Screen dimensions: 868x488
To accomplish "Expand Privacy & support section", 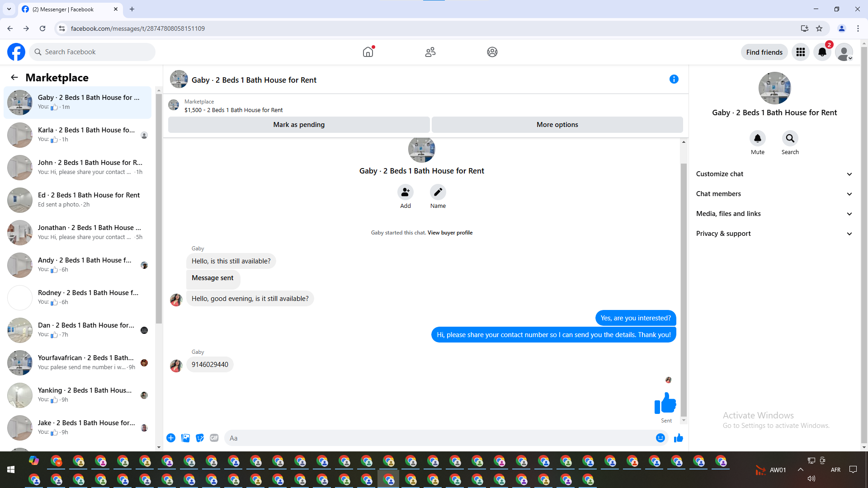I will tap(774, 234).
